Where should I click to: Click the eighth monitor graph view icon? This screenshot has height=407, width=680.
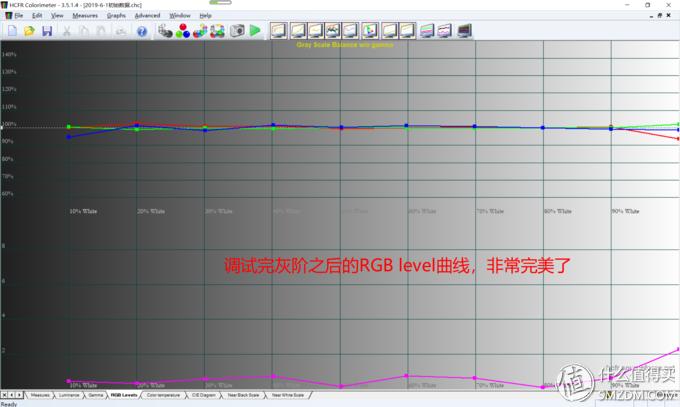407,31
